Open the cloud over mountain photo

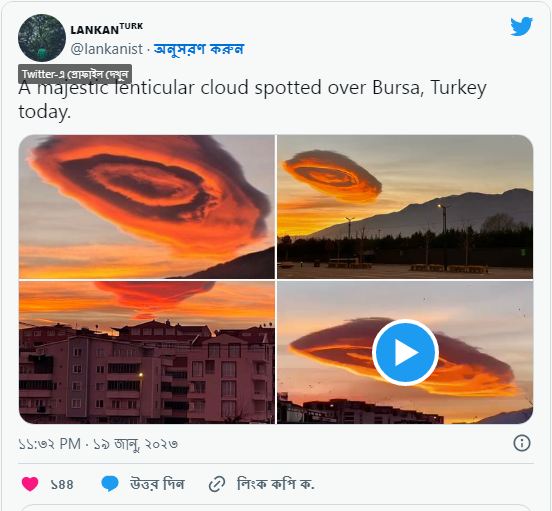coord(405,207)
